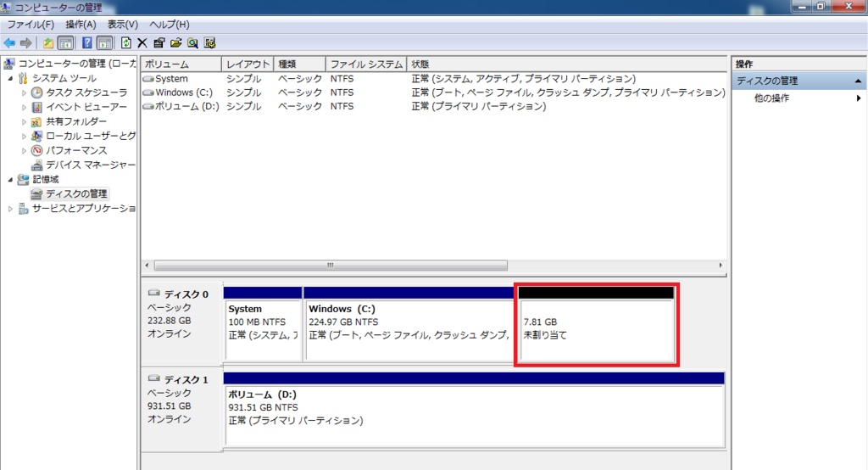Collapse the システム ツール tree node
The height and width of the screenshot is (470, 868).
10,79
